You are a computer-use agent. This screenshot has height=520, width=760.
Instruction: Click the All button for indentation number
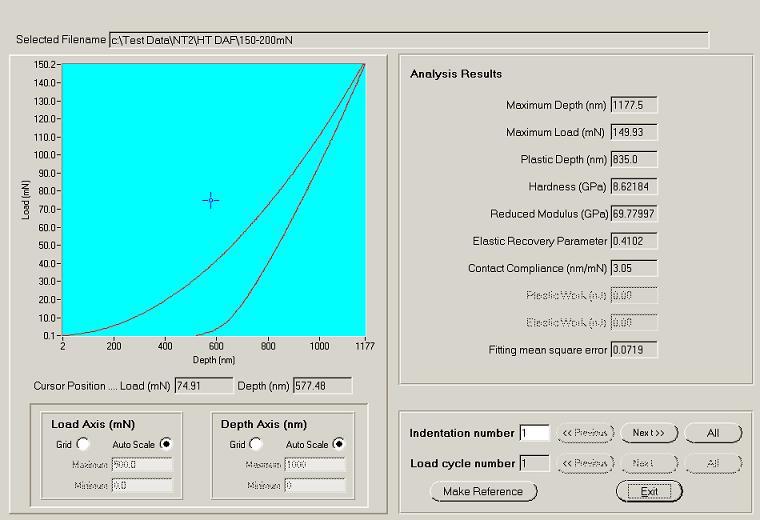coord(713,433)
